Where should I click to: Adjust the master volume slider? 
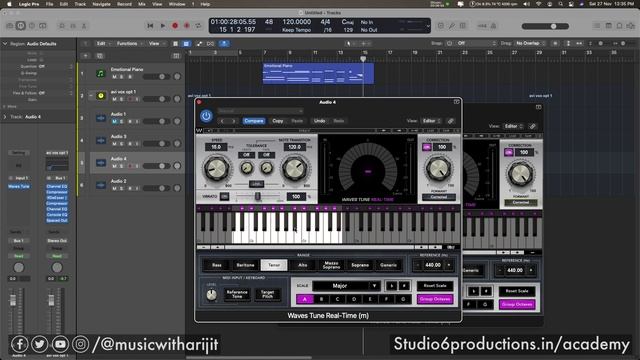[x=545, y=26]
